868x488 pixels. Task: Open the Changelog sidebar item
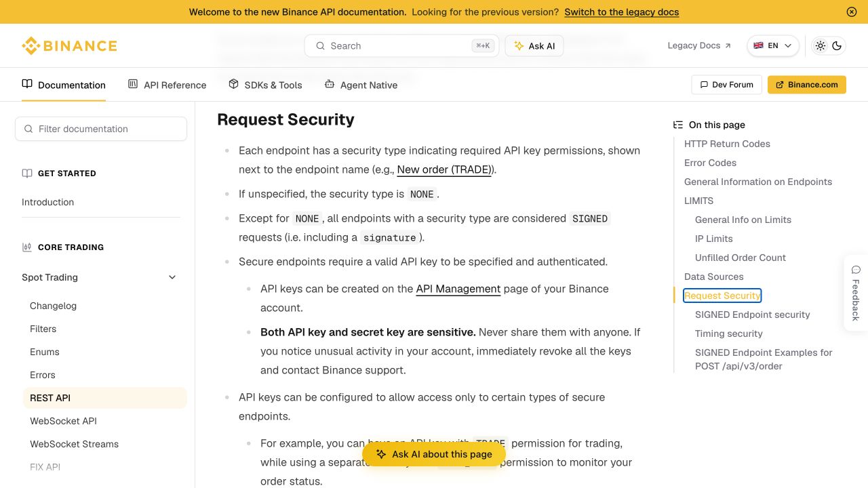click(53, 306)
